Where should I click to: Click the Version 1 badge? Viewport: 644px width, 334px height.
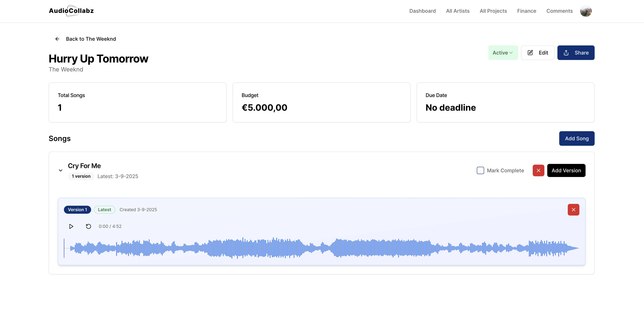coord(77,210)
